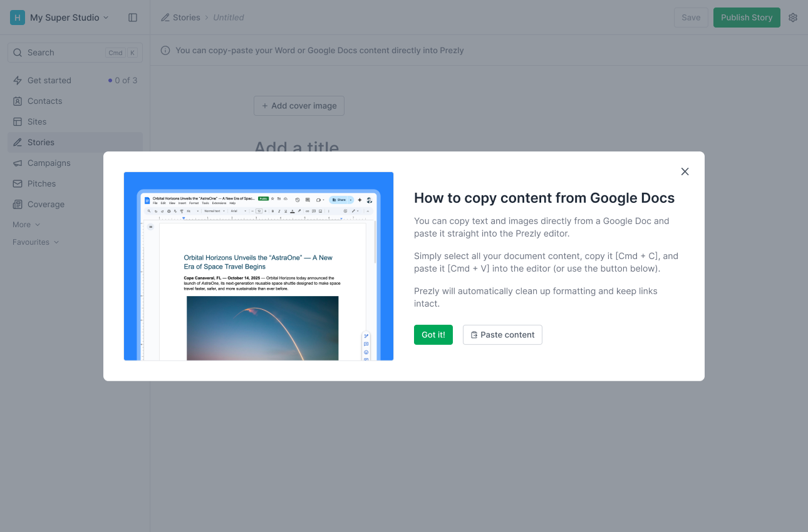808x532 pixels.
Task: Open story settings gear icon
Action: click(793, 18)
